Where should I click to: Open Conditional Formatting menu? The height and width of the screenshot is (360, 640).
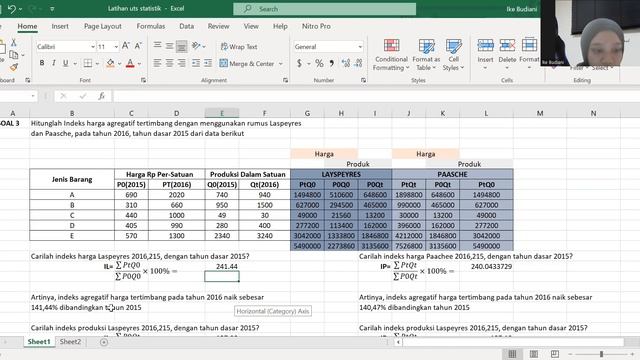391,55
